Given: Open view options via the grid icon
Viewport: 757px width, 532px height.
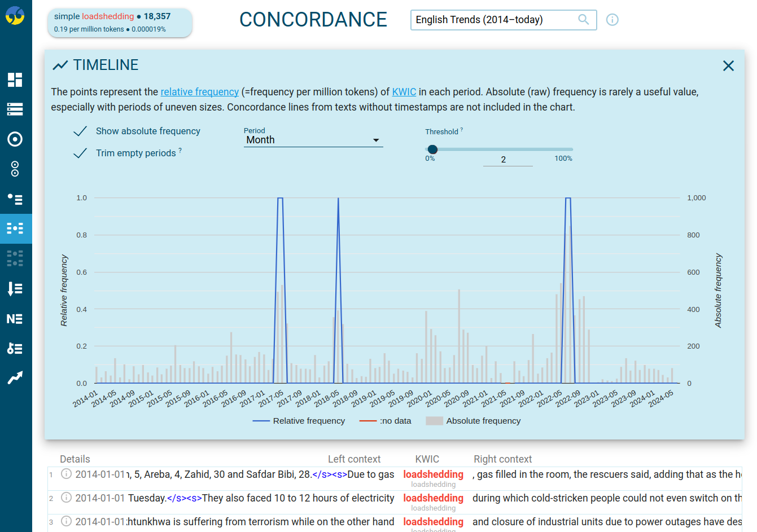Looking at the screenshot, I should coord(15,80).
